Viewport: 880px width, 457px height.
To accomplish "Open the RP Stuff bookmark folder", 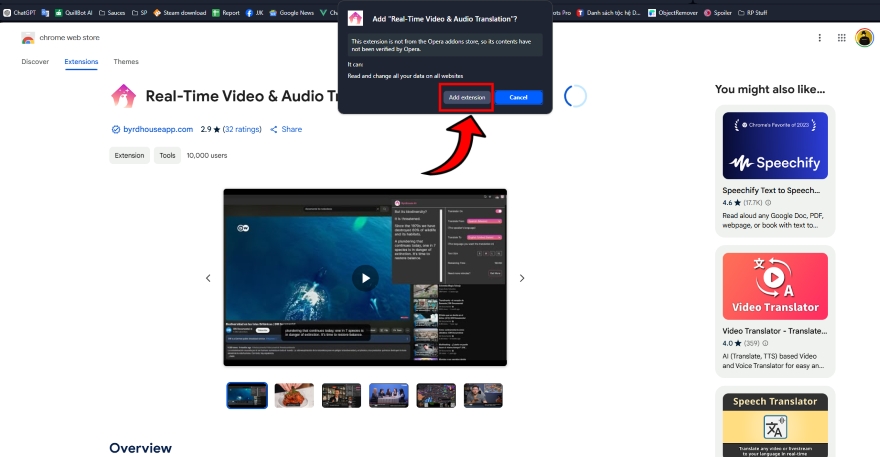I will 752,12.
